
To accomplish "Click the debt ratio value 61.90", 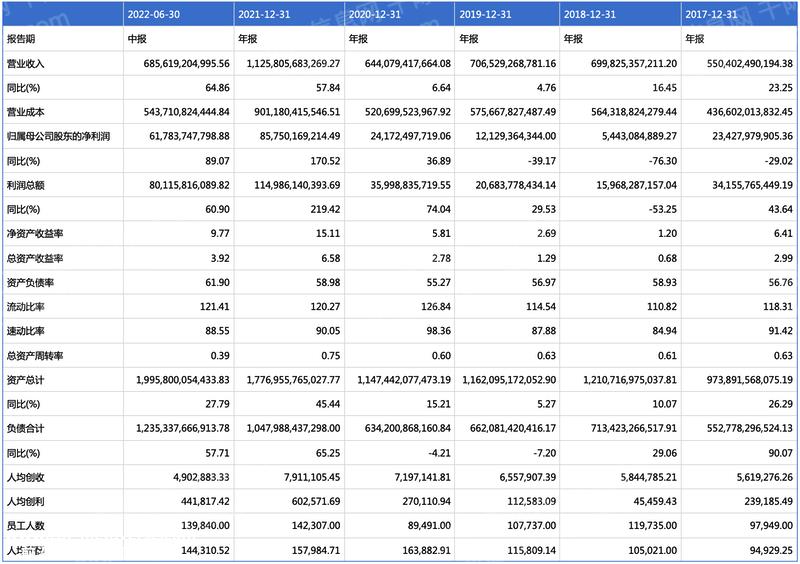I will 217,282.
